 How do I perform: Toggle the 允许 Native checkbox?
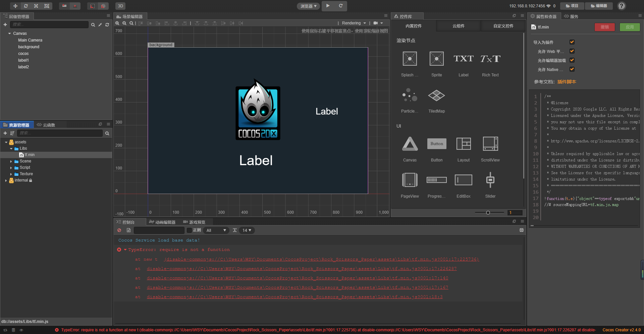pyautogui.click(x=572, y=69)
